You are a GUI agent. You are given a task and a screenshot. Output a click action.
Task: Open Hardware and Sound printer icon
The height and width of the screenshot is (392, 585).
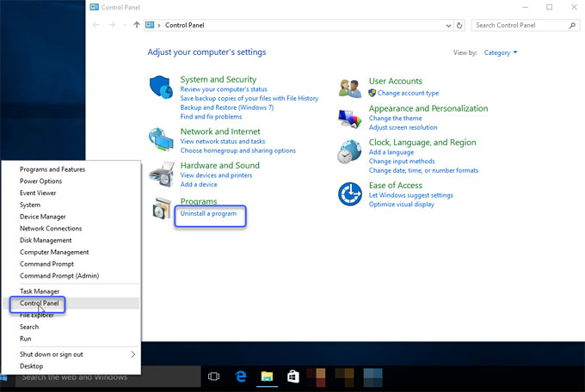(162, 175)
